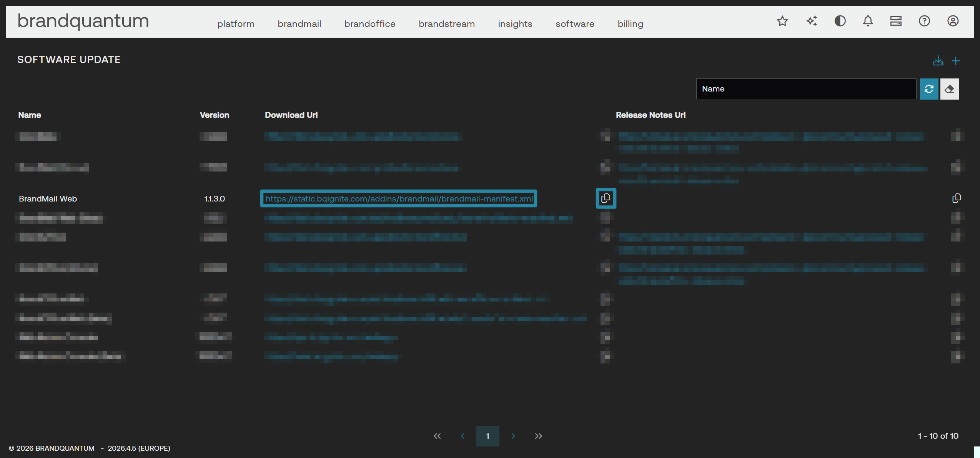Click the refresh search button
The width and height of the screenshot is (980, 458).
(929, 89)
